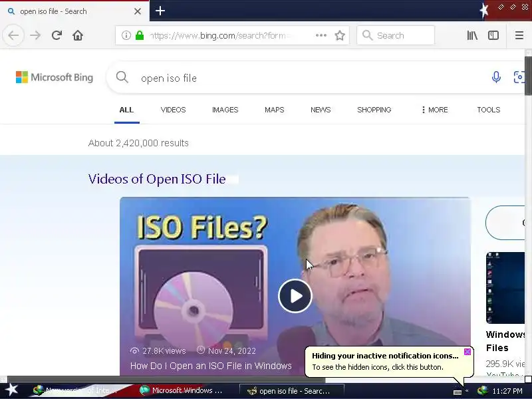Open the Windows Files video thumbnail
The width and height of the screenshot is (532, 399).
click(505, 288)
